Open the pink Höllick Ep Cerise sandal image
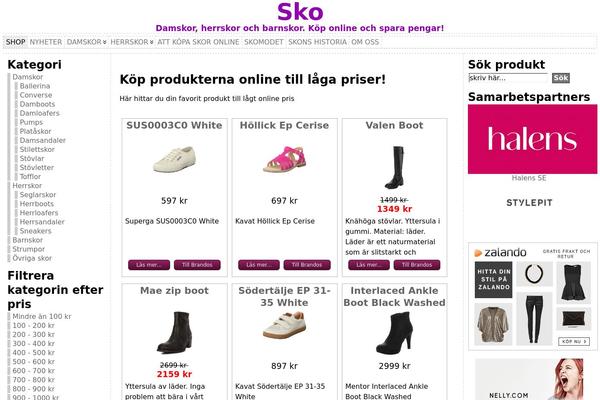 (x=284, y=159)
